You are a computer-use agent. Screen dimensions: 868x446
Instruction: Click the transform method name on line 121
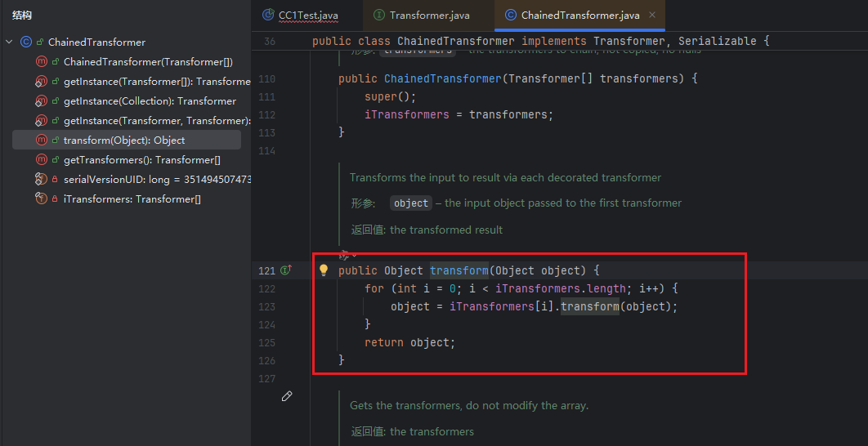(x=459, y=270)
